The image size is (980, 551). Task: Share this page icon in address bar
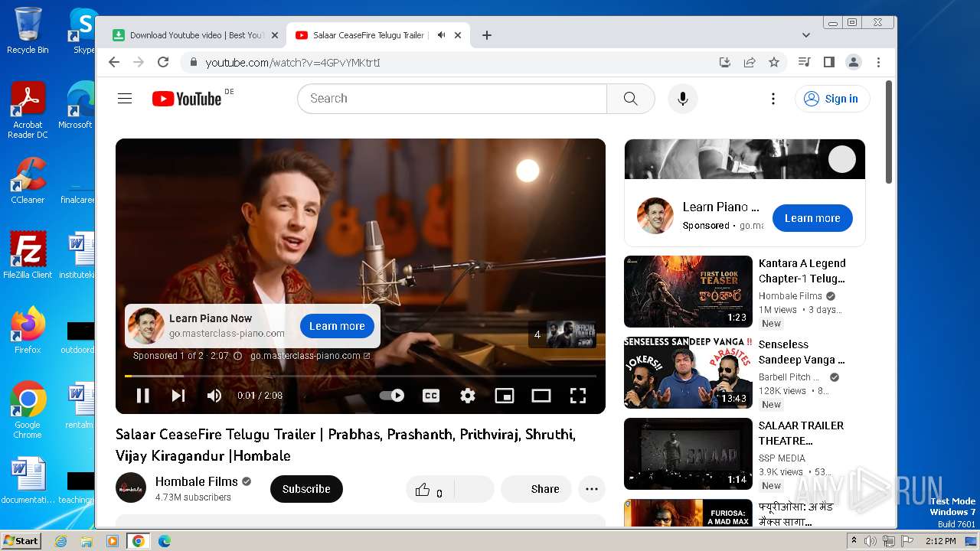[x=750, y=63]
